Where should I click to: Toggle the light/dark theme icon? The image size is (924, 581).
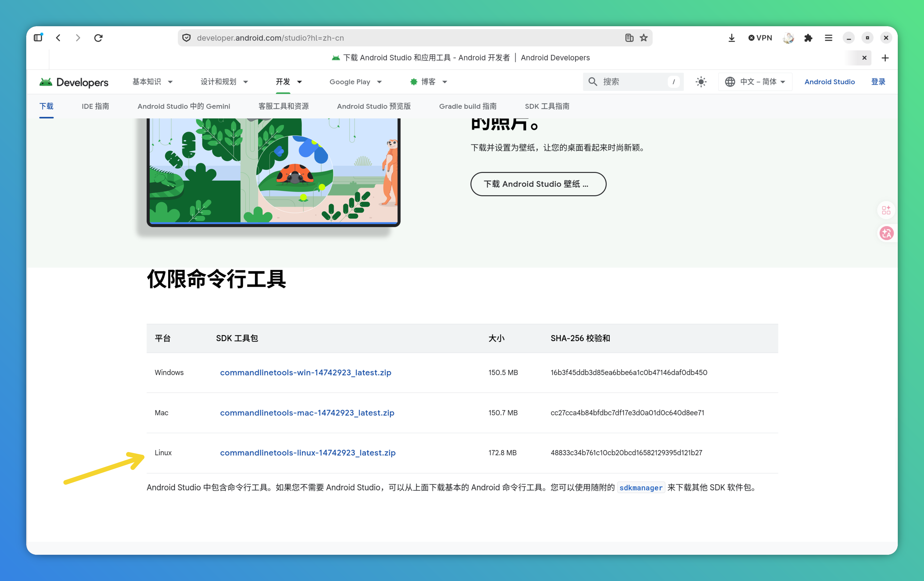pyautogui.click(x=701, y=82)
